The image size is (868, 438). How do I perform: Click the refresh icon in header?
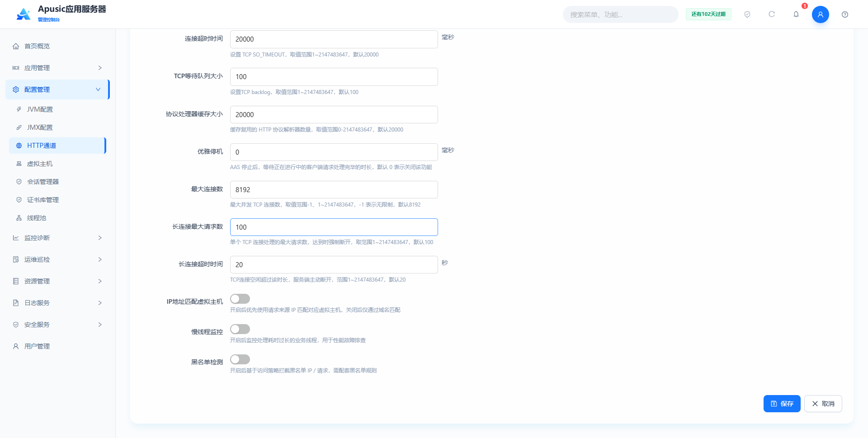point(772,14)
